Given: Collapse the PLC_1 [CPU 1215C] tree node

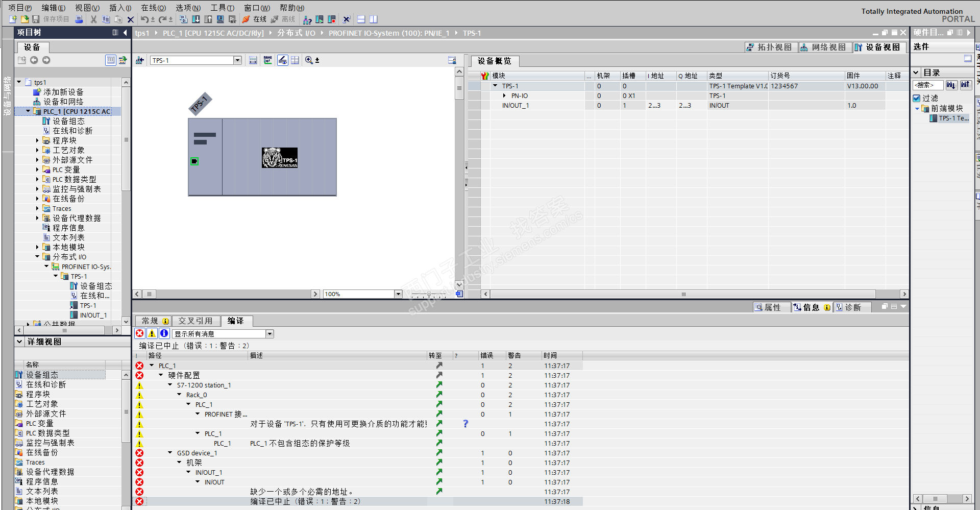Looking at the screenshot, I should click(28, 111).
